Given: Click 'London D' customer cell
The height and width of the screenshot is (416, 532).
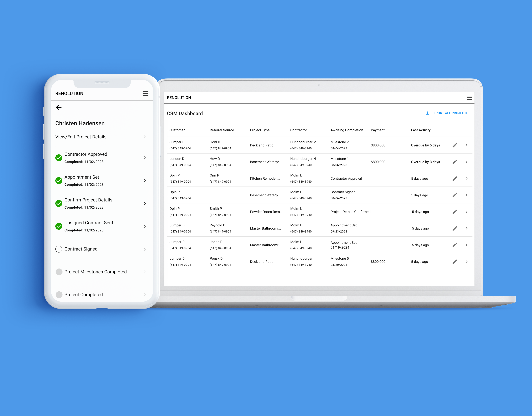Looking at the screenshot, I should pyautogui.click(x=177, y=159).
